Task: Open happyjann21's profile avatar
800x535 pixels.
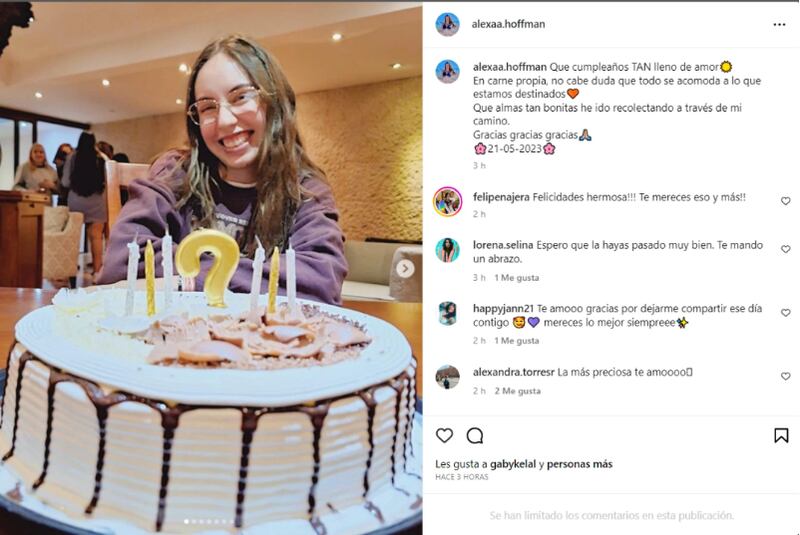Action: coord(447,313)
